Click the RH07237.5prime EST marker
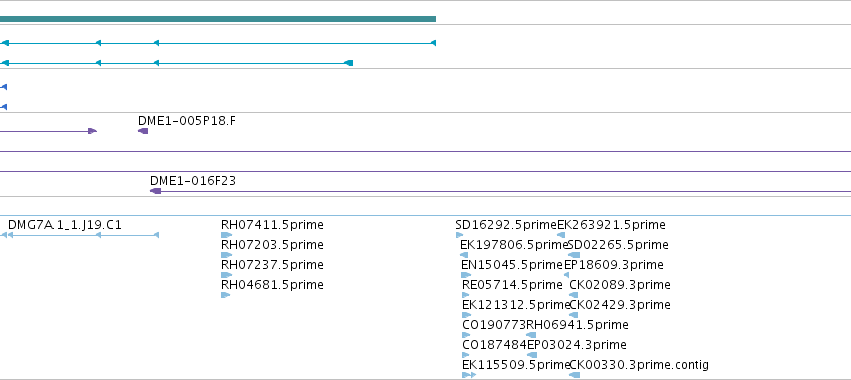Screen dimensions: 851x380 [x=226, y=275]
